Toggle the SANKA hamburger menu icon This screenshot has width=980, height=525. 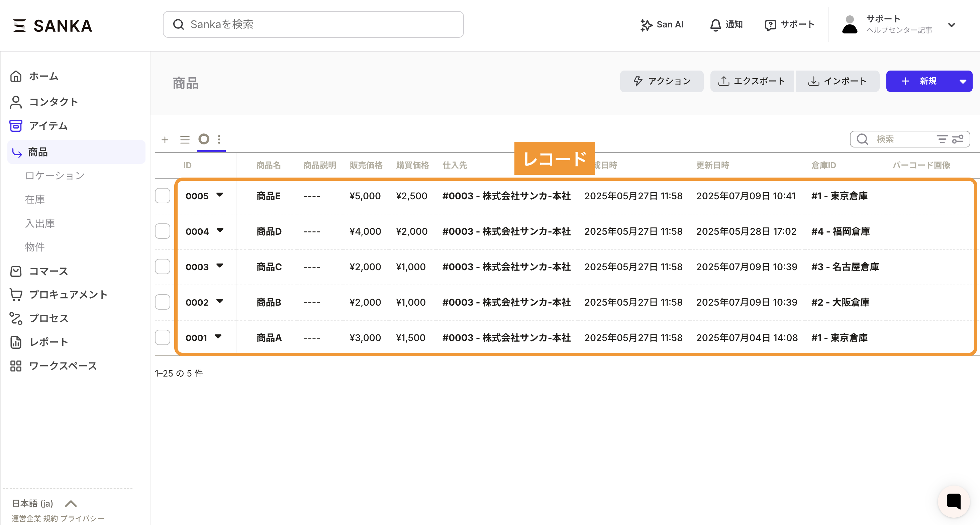tap(19, 25)
